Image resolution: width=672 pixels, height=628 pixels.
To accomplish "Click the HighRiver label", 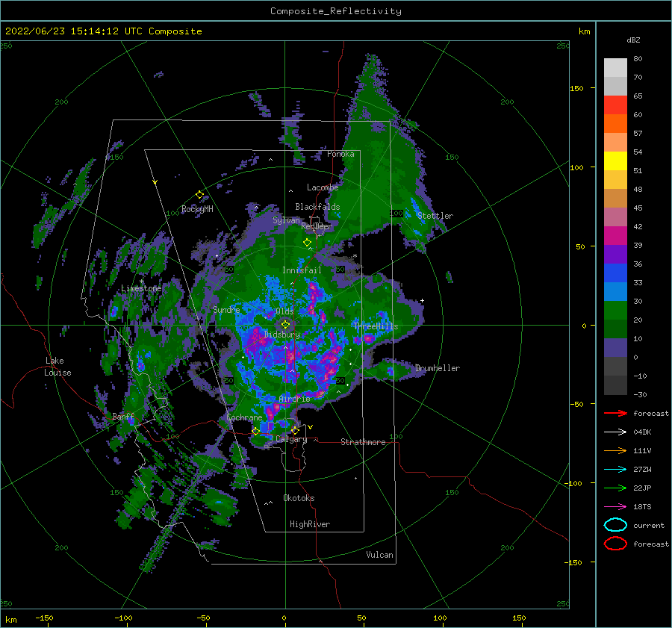I will coord(310,524).
